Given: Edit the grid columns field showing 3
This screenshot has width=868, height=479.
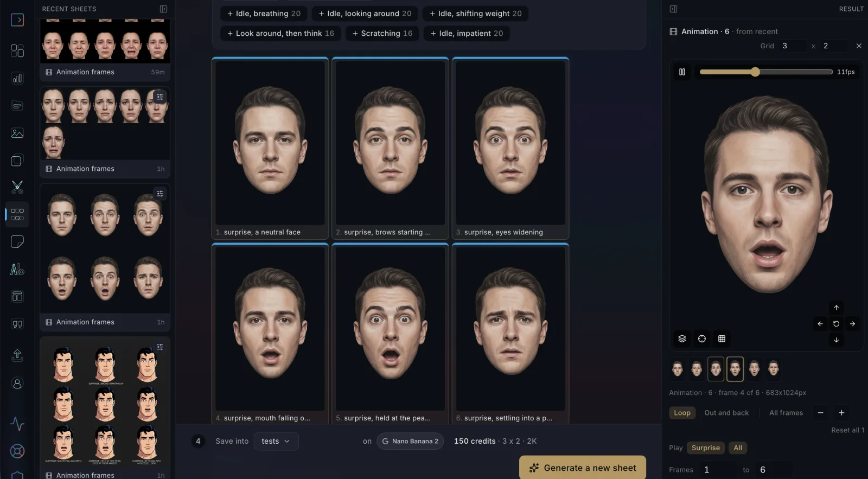Looking at the screenshot, I should tap(792, 46).
